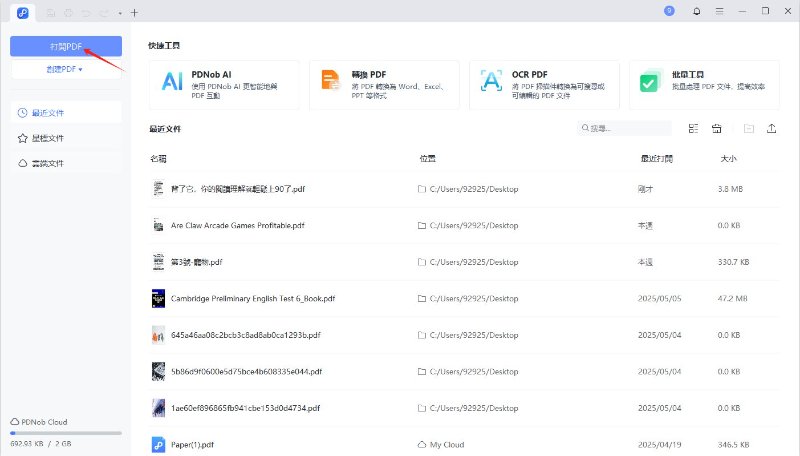Click the 2025/04/19 date value
Viewport: 800px width, 456px height.
tap(659, 445)
